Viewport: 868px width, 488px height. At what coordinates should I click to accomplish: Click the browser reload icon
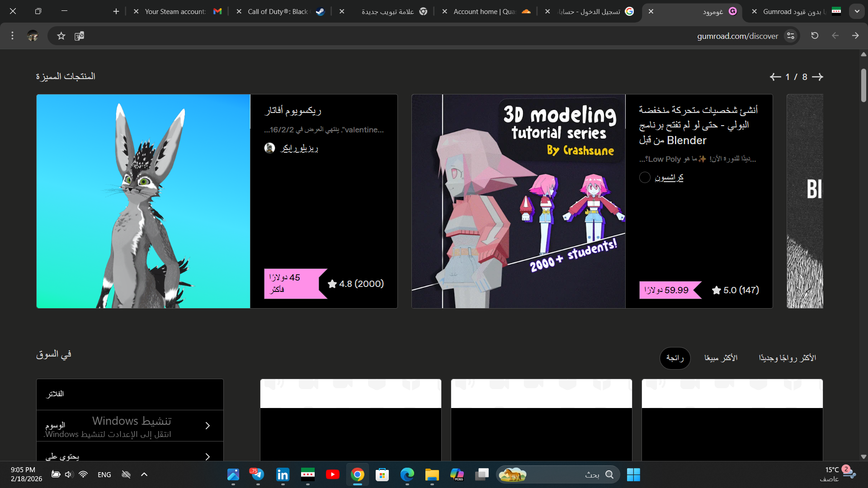tap(815, 36)
